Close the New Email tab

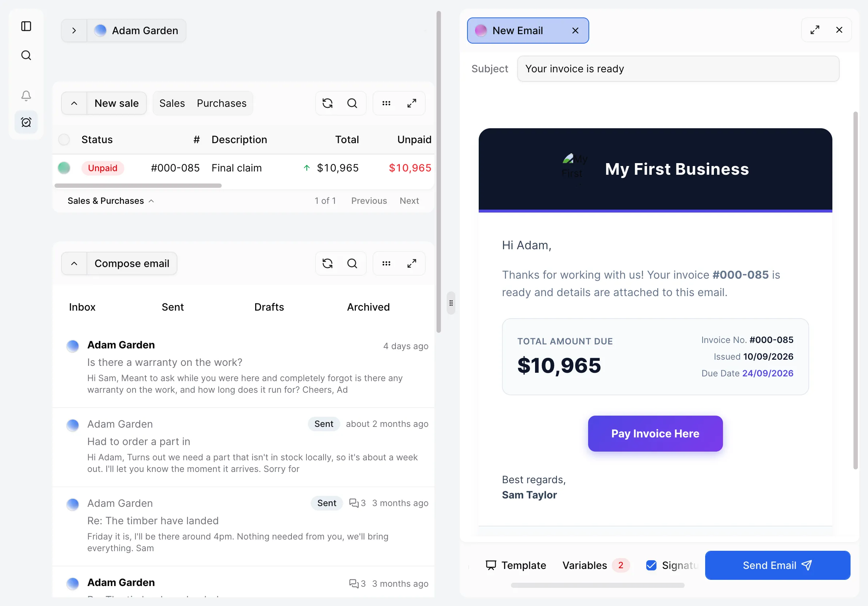point(575,31)
